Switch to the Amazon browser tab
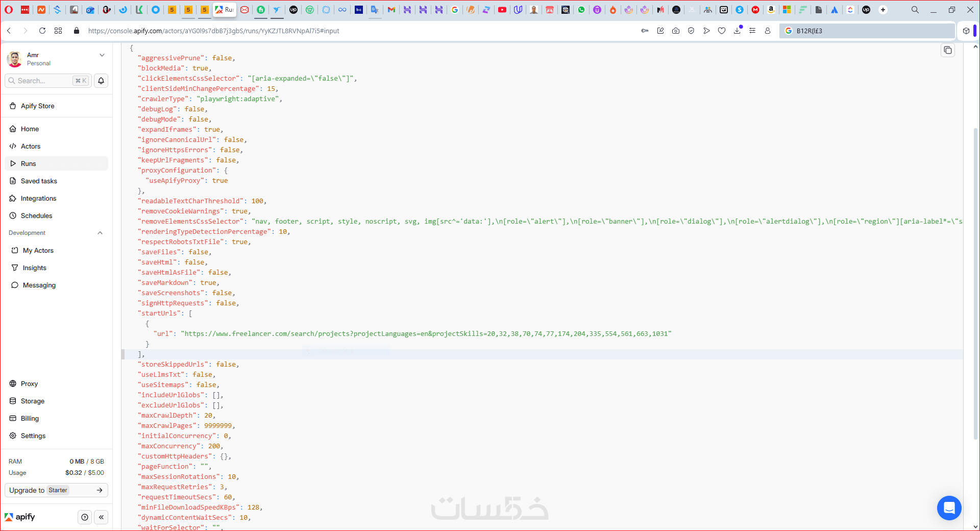Viewport: 980px width, 531px height. [x=771, y=10]
